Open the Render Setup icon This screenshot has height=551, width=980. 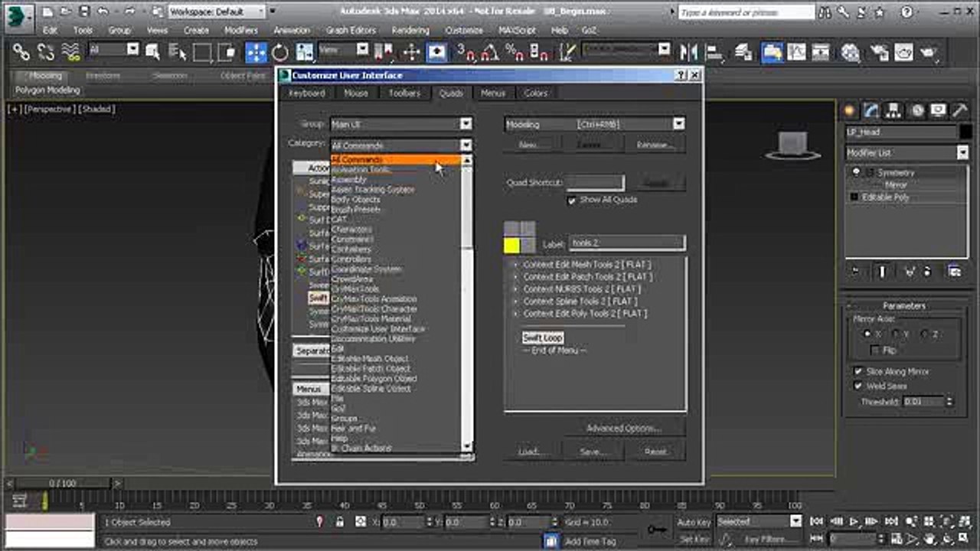coord(878,52)
